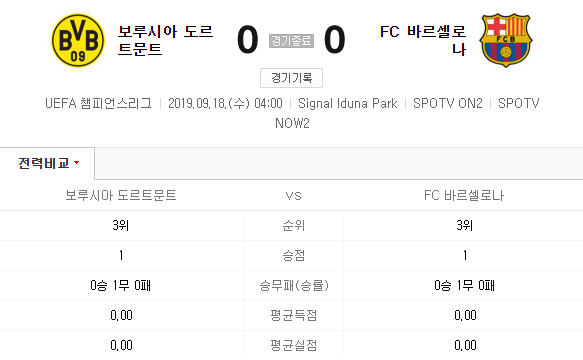Open the 경기기록 match record button
Image resolution: width=583 pixels, height=360 pixels.
point(292,78)
